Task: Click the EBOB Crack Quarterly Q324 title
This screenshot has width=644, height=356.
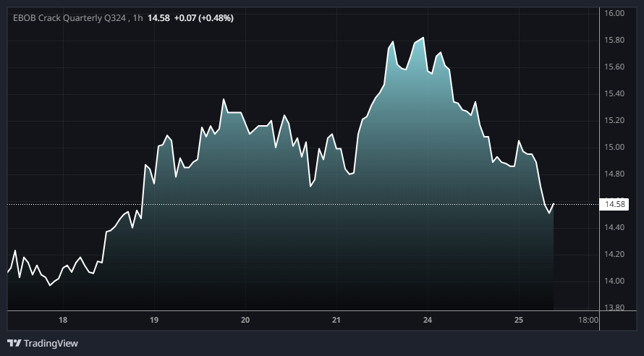Action: (68, 17)
